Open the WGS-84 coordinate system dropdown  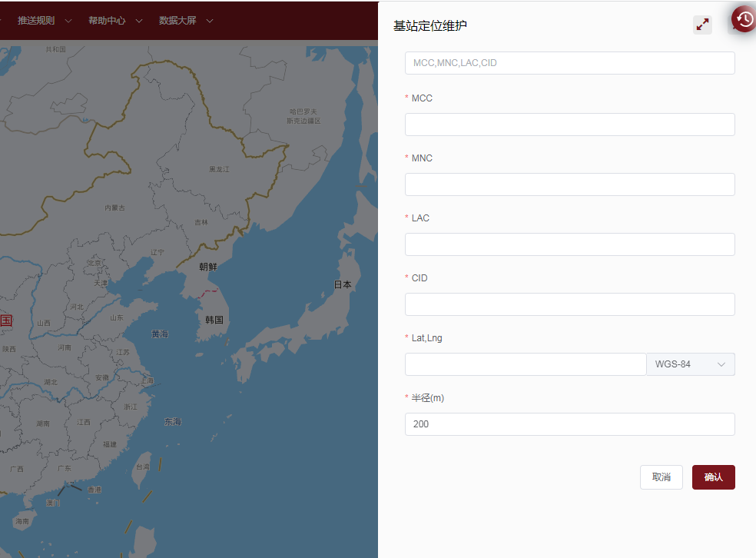pyautogui.click(x=691, y=364)
